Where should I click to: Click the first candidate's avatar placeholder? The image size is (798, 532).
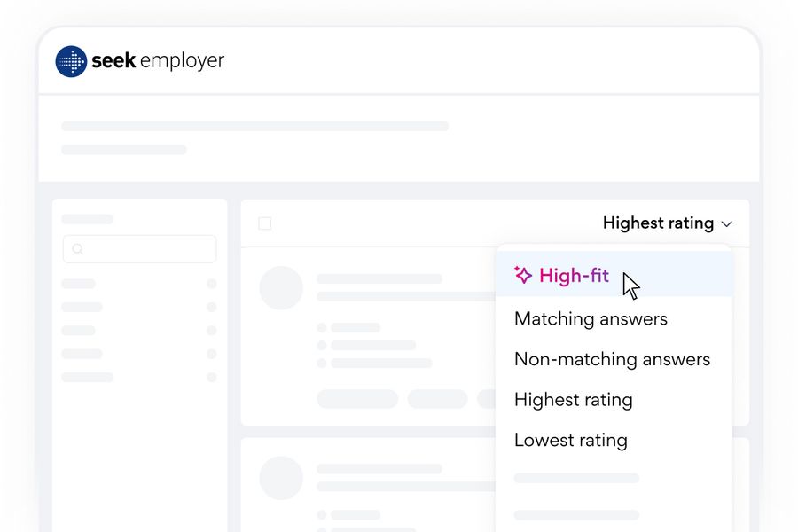tap(281, 288)
